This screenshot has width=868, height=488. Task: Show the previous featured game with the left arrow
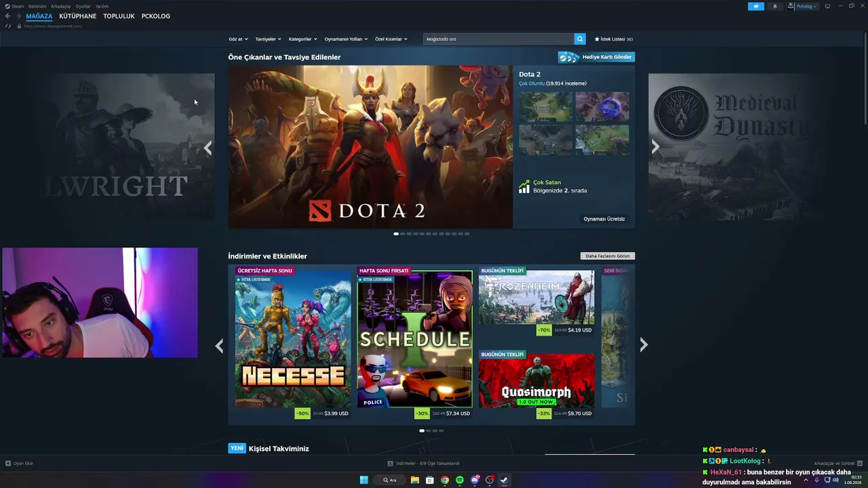[208, 148]
